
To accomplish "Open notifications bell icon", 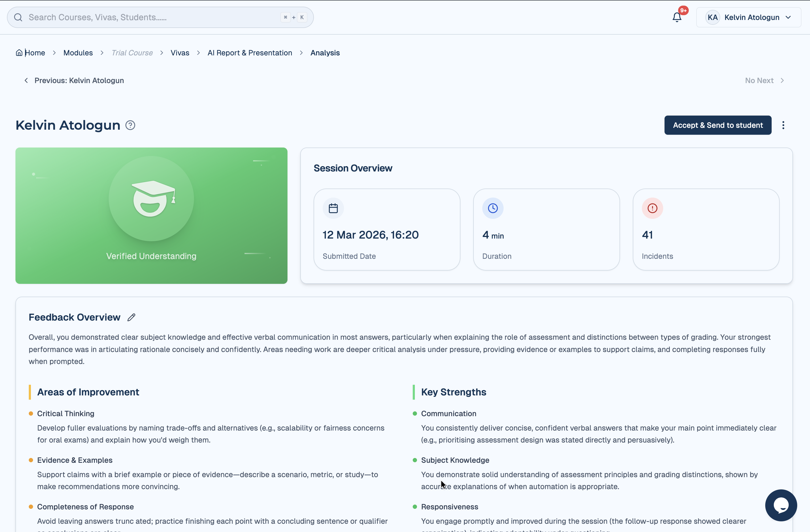I will 677,17.
